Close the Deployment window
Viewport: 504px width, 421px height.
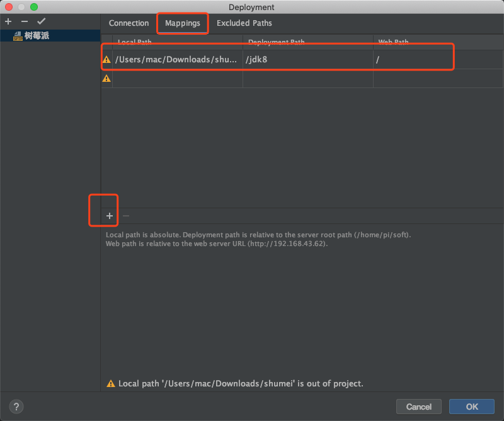pyautogui.click(x=9, y=7)
